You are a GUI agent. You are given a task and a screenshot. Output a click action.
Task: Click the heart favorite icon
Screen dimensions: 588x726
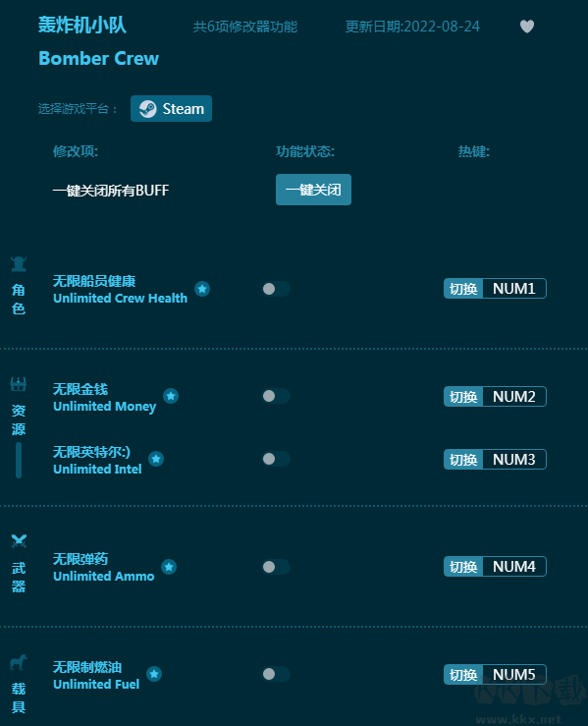point(527,27)
